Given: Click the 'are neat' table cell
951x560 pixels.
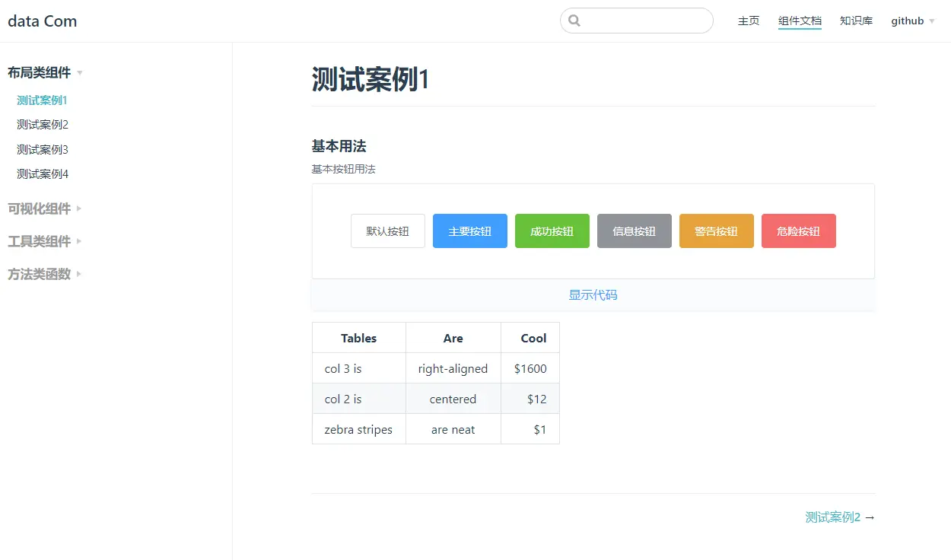Looking at the screenshot, I should (x=453, y=429).
